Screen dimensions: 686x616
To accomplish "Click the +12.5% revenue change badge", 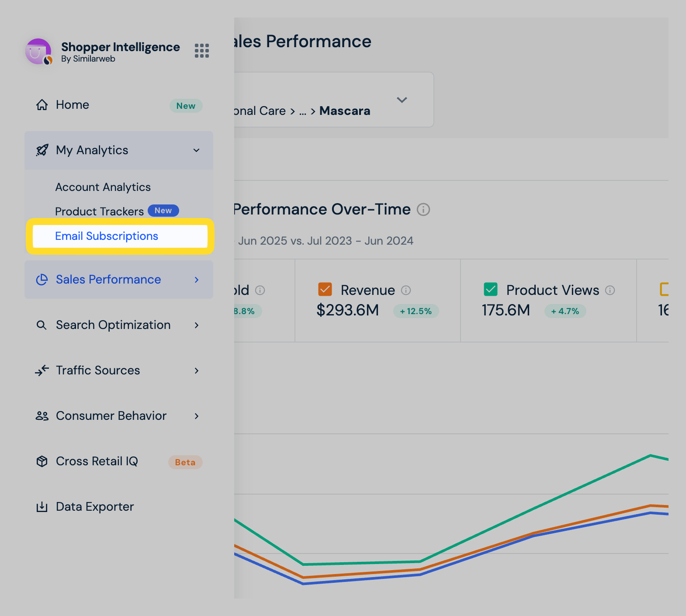I will [x=416, y=311].
